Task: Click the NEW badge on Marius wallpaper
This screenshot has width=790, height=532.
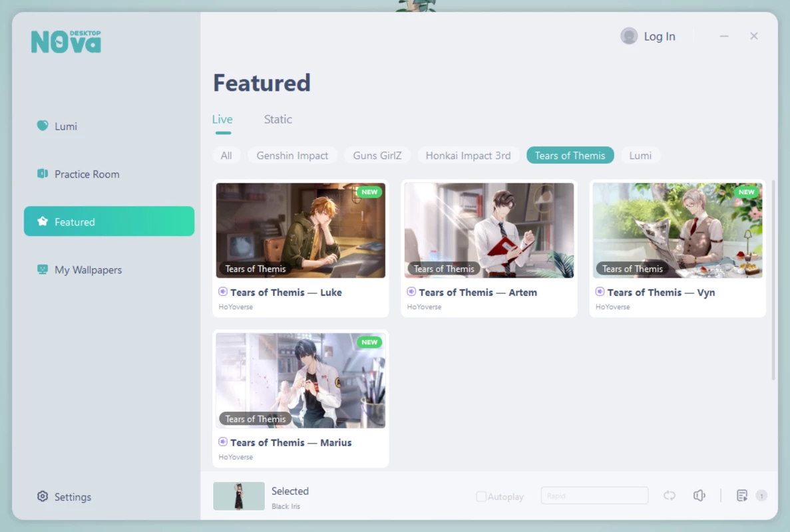Action: pyautogui.click(x=369, y=342)
